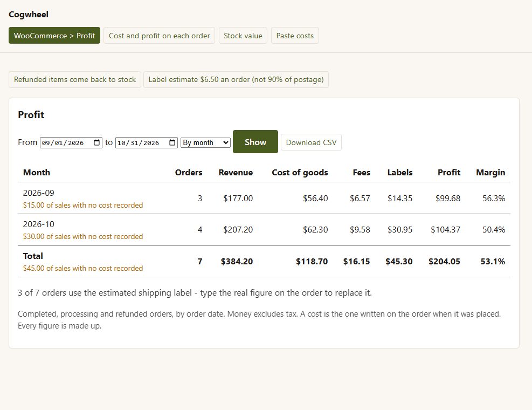Open Cost and profit on each order tab
Image resolution: width=532 pixels, height=410 pixels.
[x=159, y=35]
